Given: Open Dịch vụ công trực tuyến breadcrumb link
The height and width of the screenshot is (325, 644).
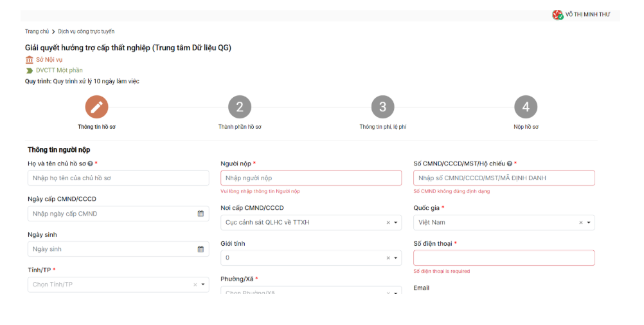Looking at the screenshot, I should pos(86,32).
